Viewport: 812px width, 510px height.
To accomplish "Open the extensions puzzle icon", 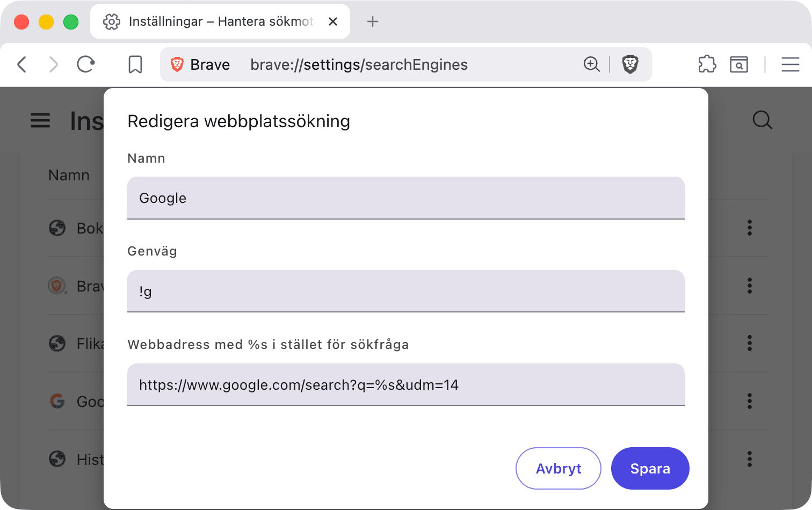I will tap(707, 64).
